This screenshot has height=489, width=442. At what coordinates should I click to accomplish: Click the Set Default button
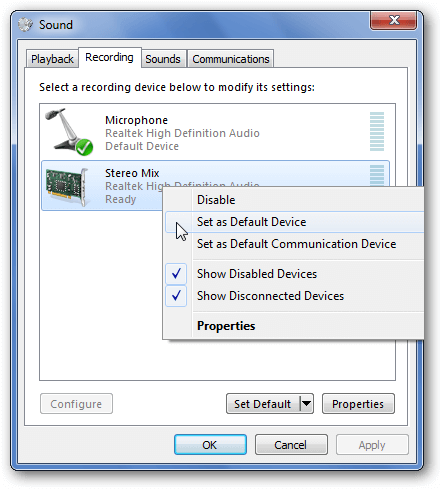point(263,404)
